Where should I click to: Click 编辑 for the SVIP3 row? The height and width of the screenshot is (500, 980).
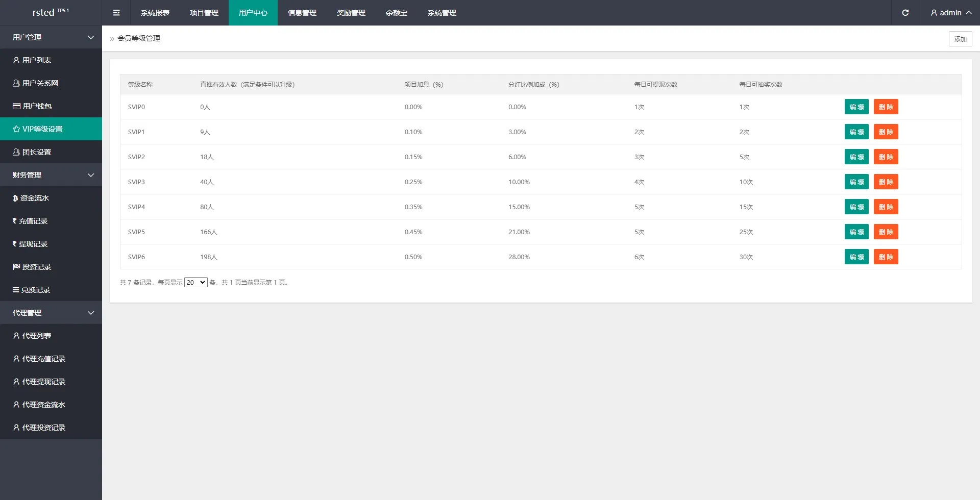click(856, 182)
